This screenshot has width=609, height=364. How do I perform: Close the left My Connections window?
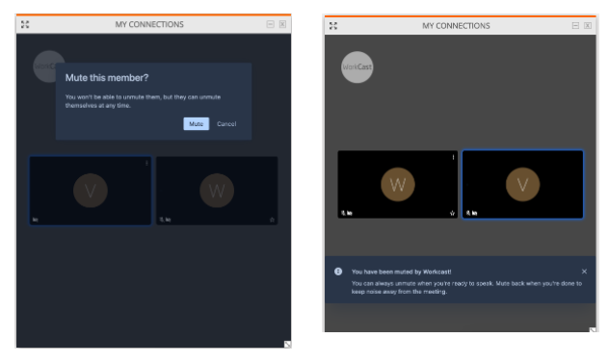point(282,24)
